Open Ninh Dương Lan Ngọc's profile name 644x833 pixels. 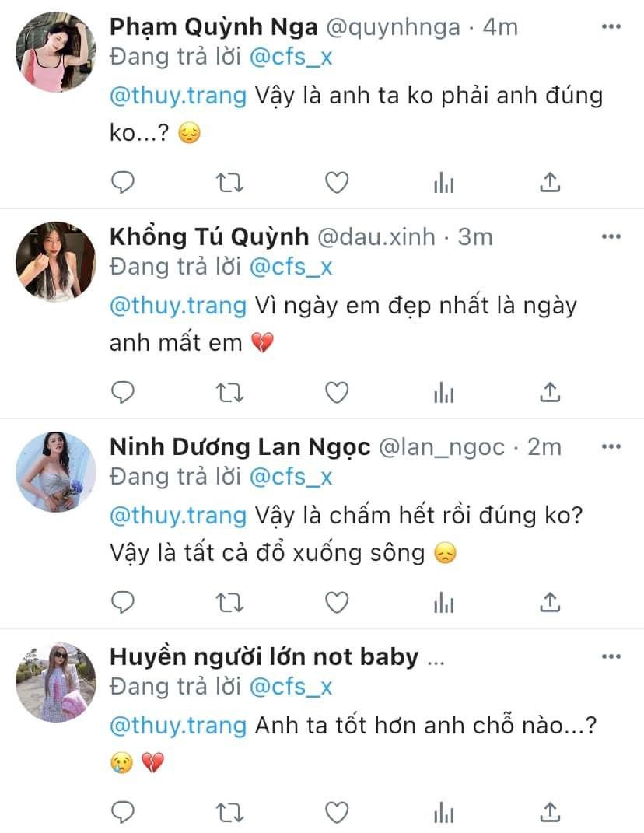(240, 447)
